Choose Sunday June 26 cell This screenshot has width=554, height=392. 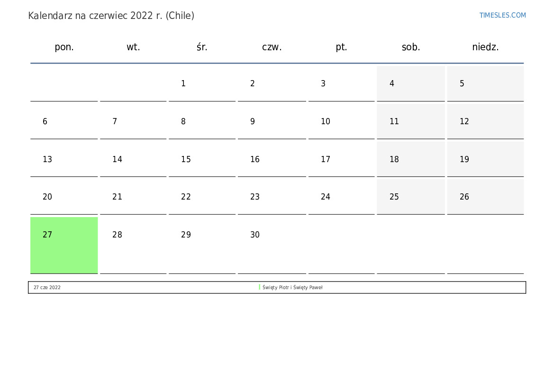pyautogui.click(x=485, y=197)
